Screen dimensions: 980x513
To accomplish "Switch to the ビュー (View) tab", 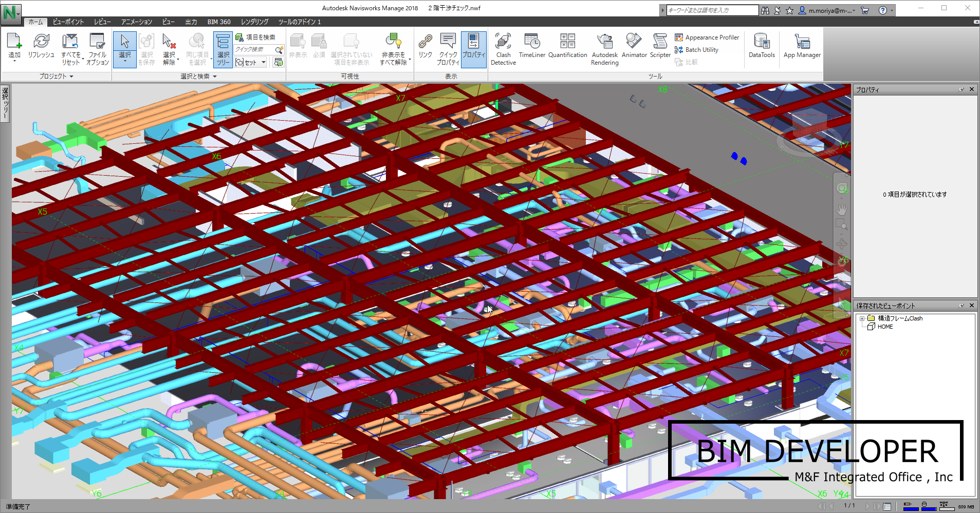I will coord(169,22).
